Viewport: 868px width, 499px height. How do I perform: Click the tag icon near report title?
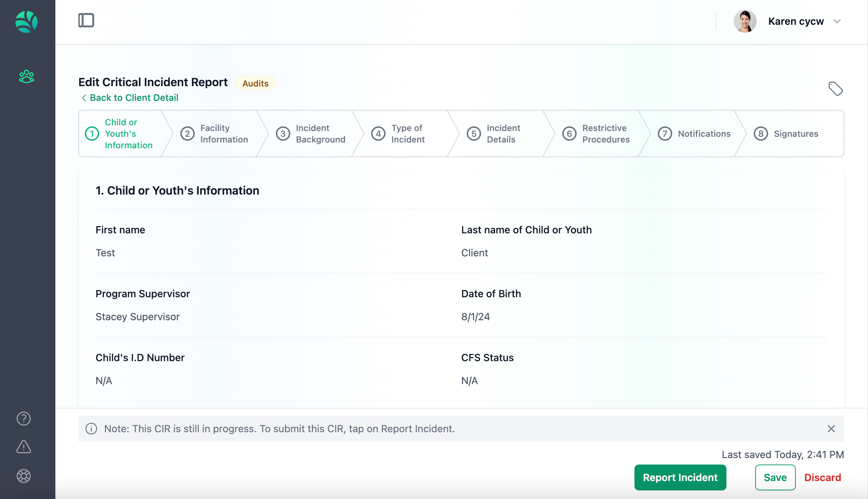point(836,89)
